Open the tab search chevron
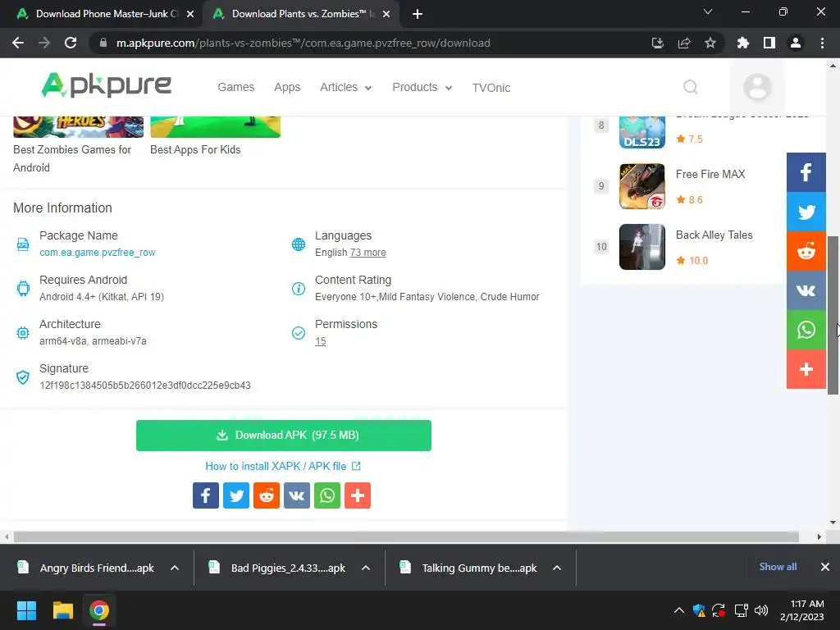Screen dimensions: 840x630 coord(708,11)
